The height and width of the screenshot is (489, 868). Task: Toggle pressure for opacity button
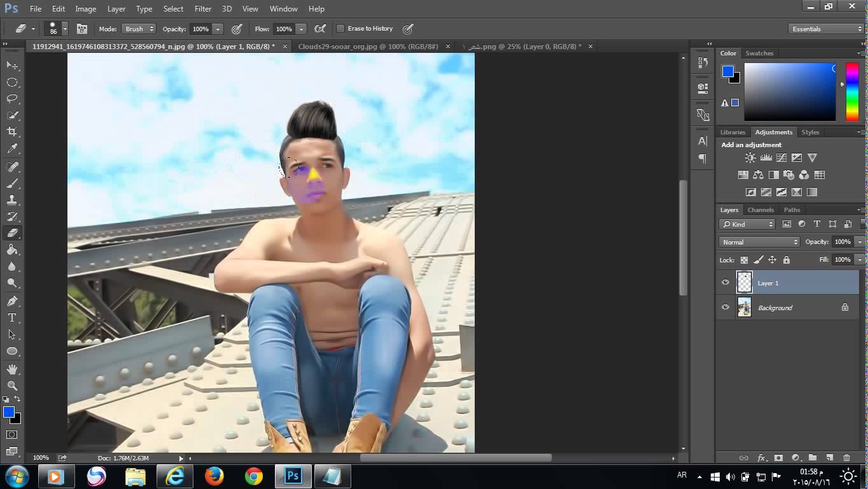tap(237, 29)
